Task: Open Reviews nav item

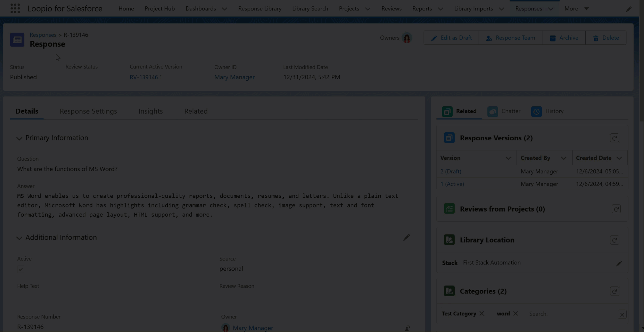Action: [x=392, y=8]
